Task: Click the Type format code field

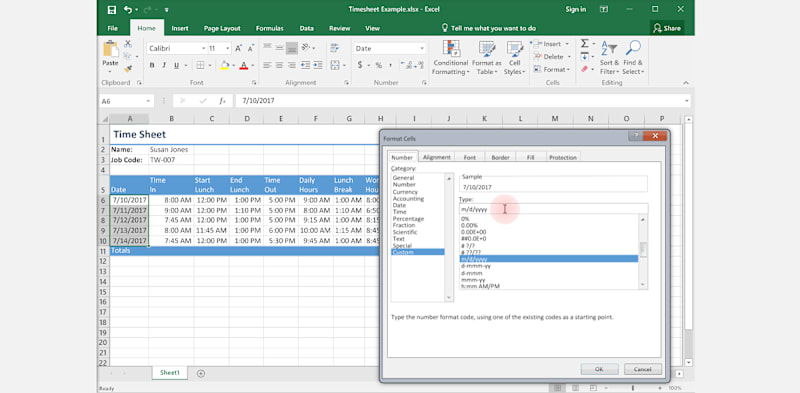Action: [554, 209]
